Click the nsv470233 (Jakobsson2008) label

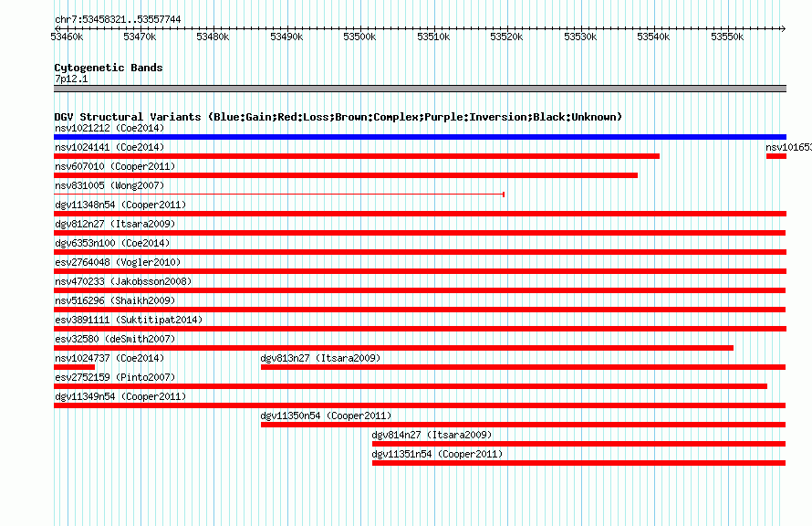pyautogui.click(x=123, y=281)
